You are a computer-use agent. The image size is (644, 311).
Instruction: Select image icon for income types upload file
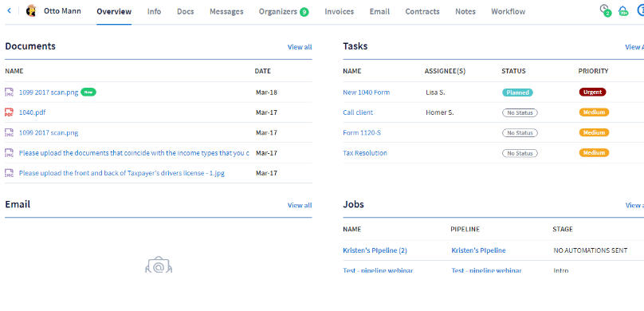pyautogui.click(x=9, y=153)
